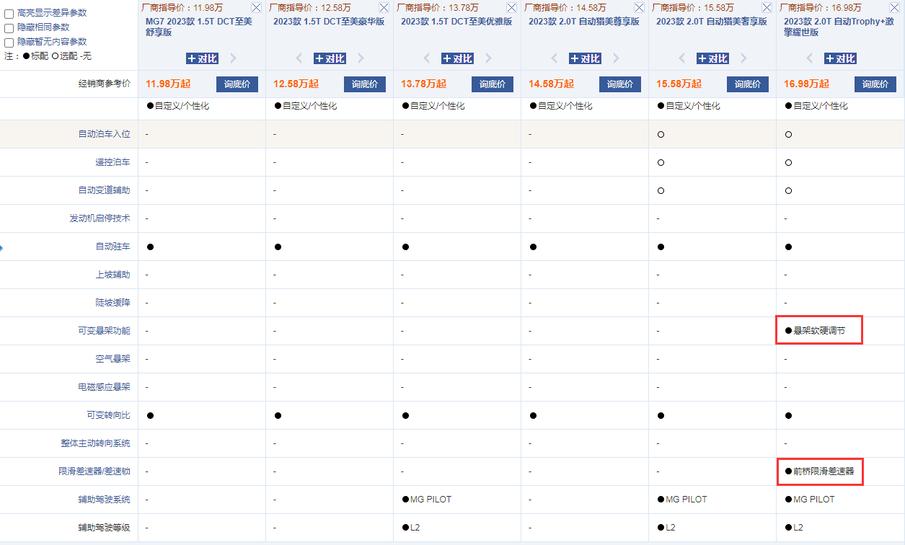Check the 隐藏暂无内容参数 option
This screenshot has width=905, height=545.
click(9, 42)
